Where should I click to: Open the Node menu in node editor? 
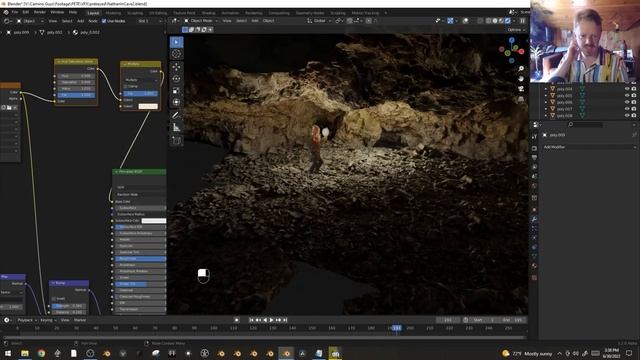(93, 21)
